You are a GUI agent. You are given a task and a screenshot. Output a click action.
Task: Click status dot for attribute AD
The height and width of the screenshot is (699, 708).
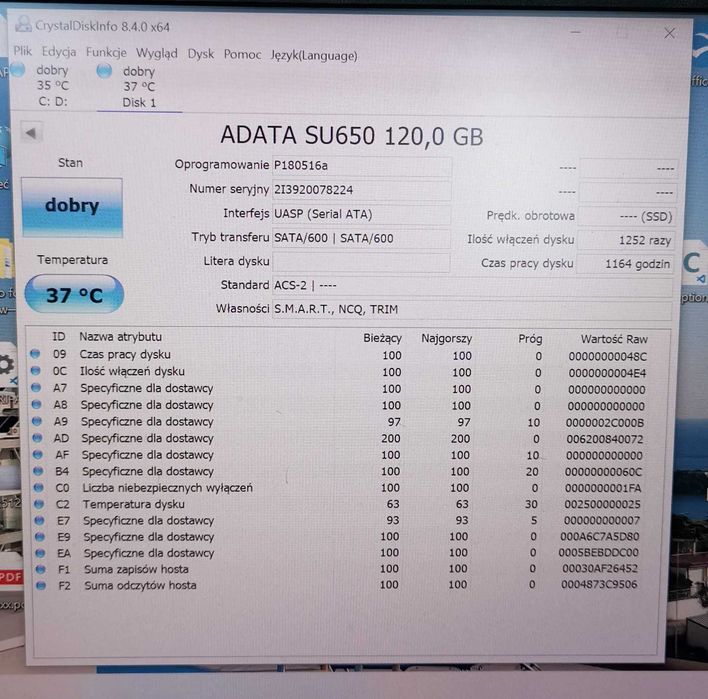tap(37, 438)
